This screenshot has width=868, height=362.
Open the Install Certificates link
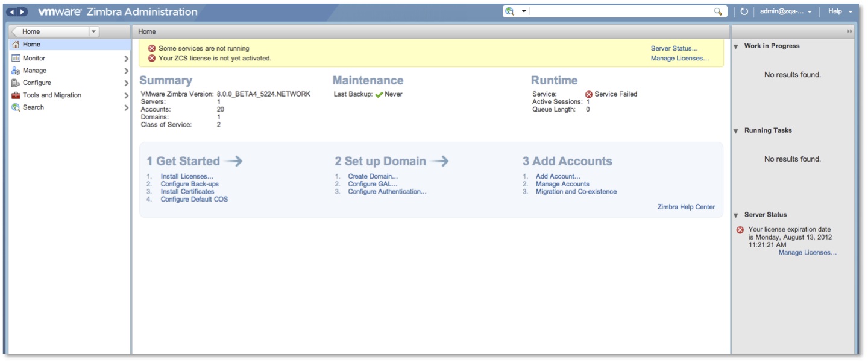(187, 192)
